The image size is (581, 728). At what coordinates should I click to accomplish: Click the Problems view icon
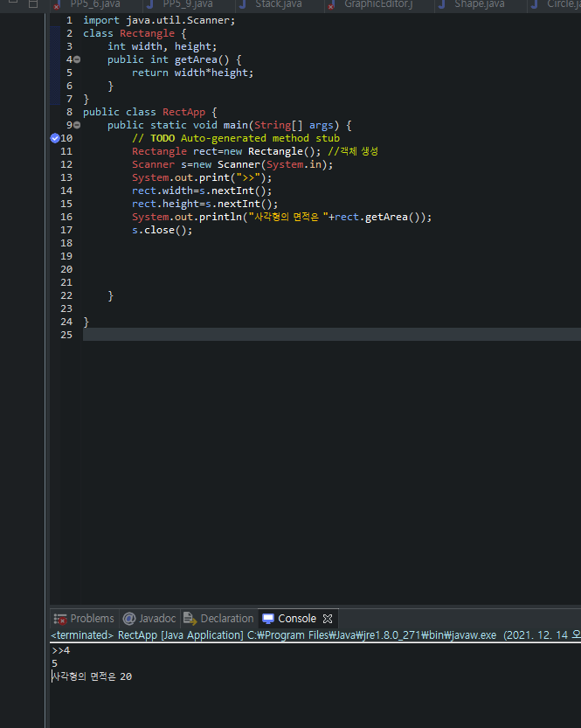point(60,619)
